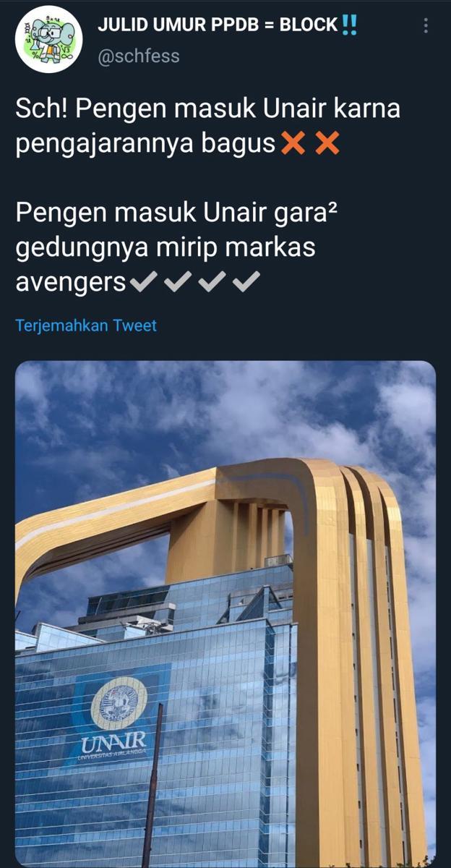Click the text "pengajarannya bagus"
This screenshot has height=868, width=451.
pos(146,145)
